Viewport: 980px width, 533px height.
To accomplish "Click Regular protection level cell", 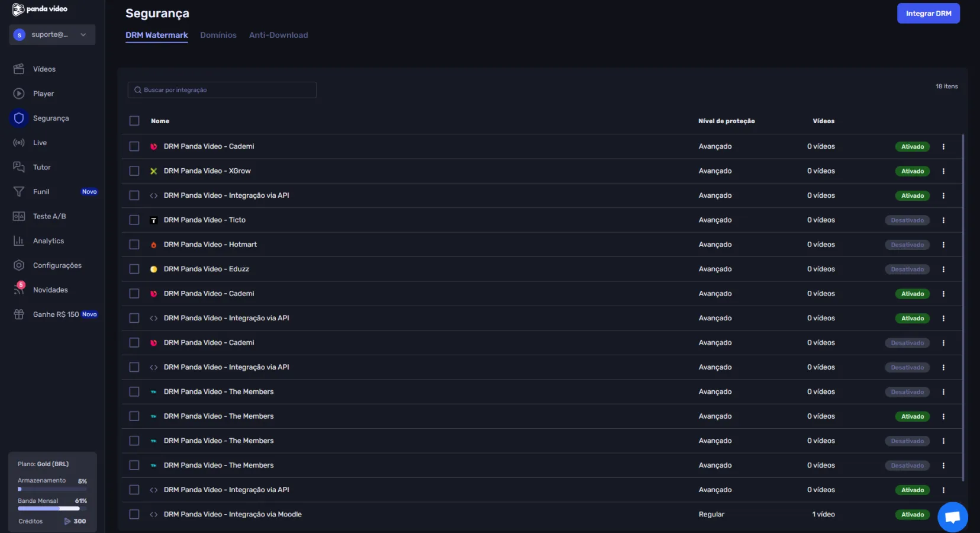I will (711, 515).
